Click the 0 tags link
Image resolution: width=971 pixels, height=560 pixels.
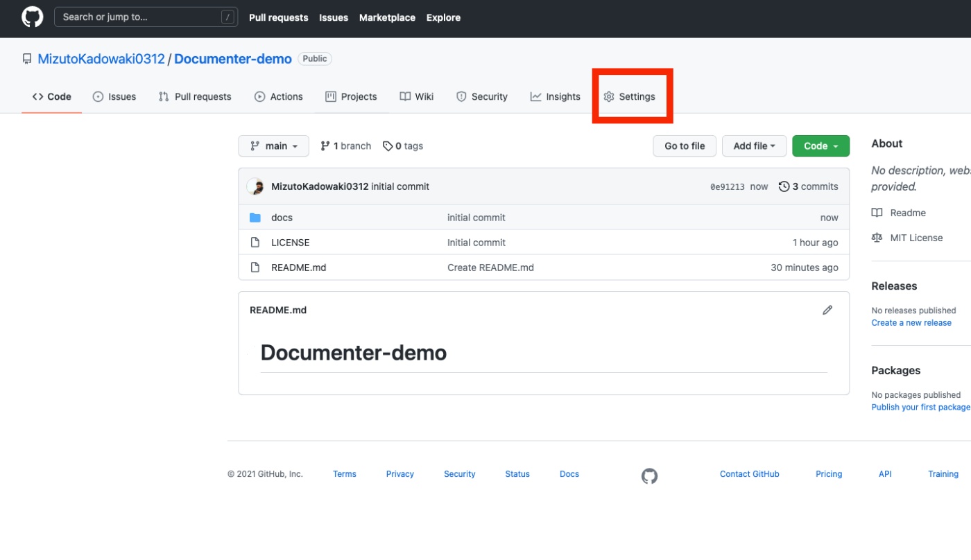tap(403, 146)
